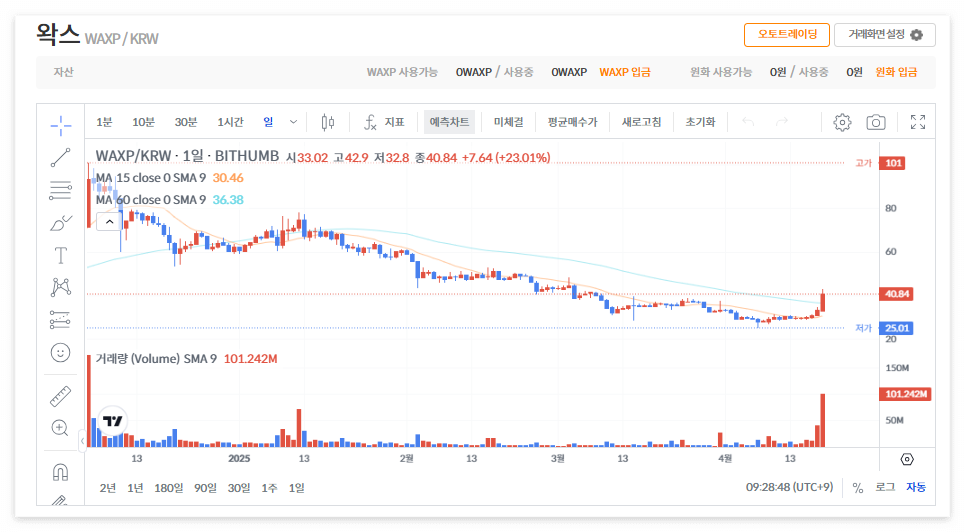Set date range to 2년
Image resolution: width=965 pixels, height=532 pixels.
(108, 488)
